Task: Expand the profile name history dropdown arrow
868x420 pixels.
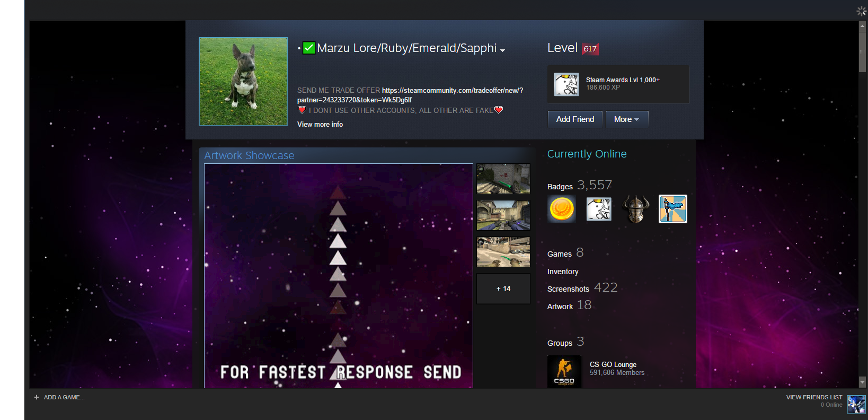Action: click(502, 50)
